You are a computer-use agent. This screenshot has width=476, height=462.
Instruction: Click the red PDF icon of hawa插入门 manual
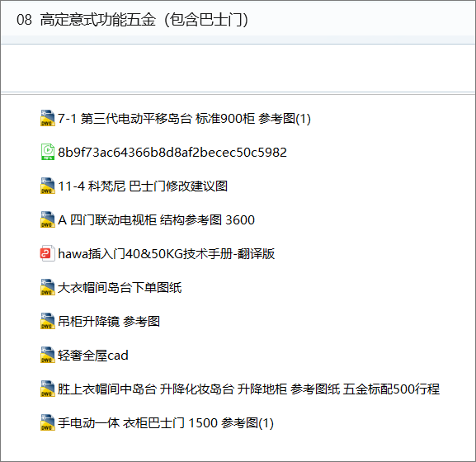pos(48,253)
